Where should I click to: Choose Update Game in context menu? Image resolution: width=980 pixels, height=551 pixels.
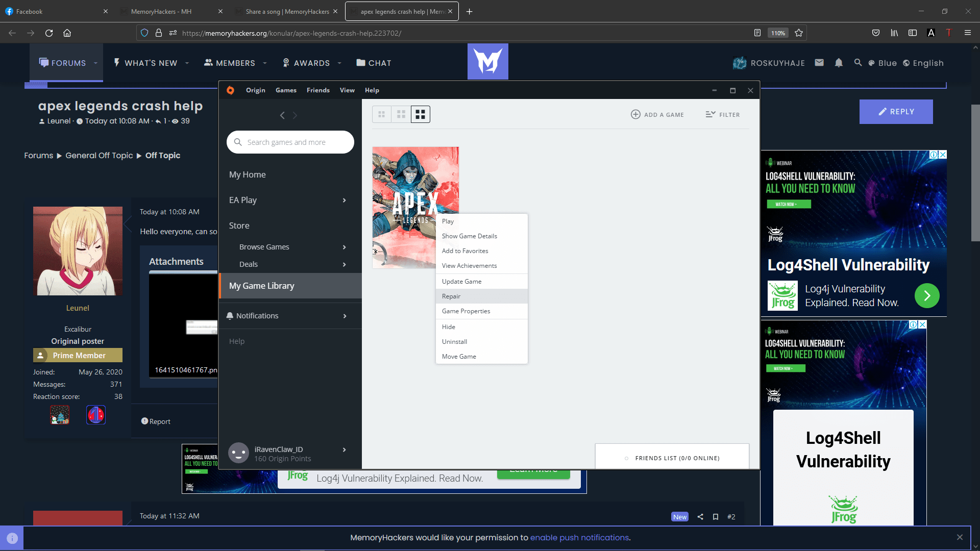click(481, 282)
